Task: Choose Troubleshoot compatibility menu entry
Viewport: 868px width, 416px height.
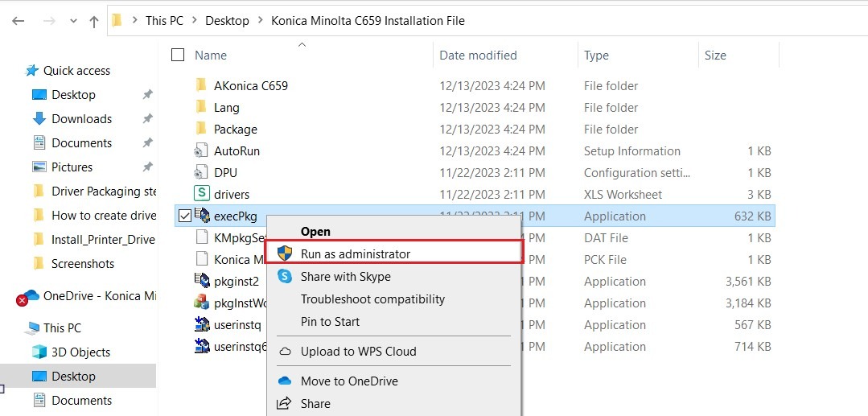Action: [372, 299]
